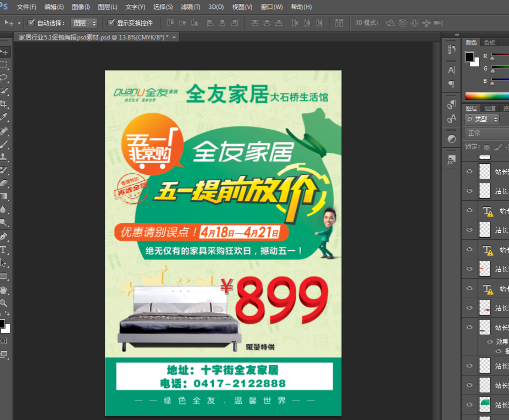Open the 视图(V) menu
509x420 pixels.
click(x=242, y=7)
